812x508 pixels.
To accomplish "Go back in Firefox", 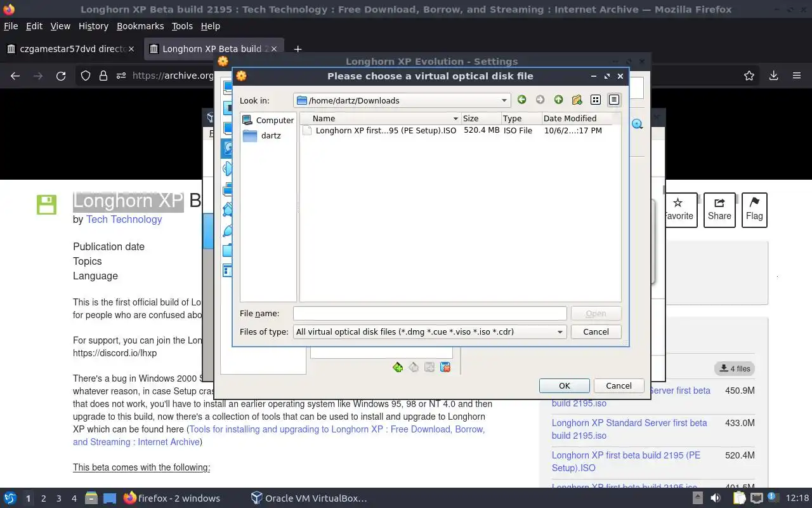I will (x=15, y=76).
